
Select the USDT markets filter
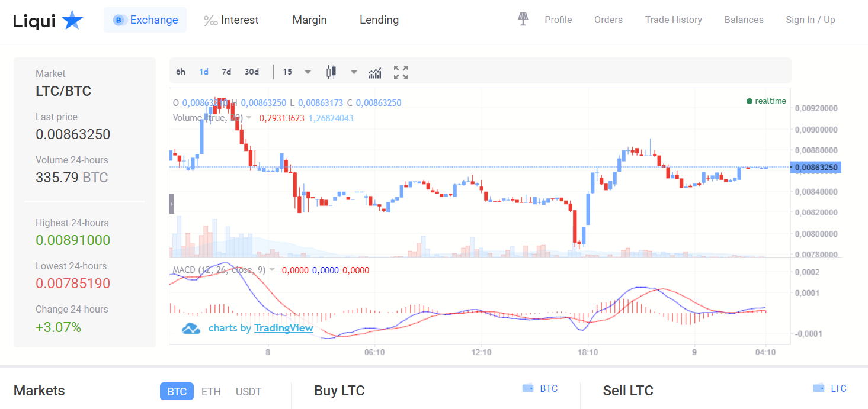(248, 392)
